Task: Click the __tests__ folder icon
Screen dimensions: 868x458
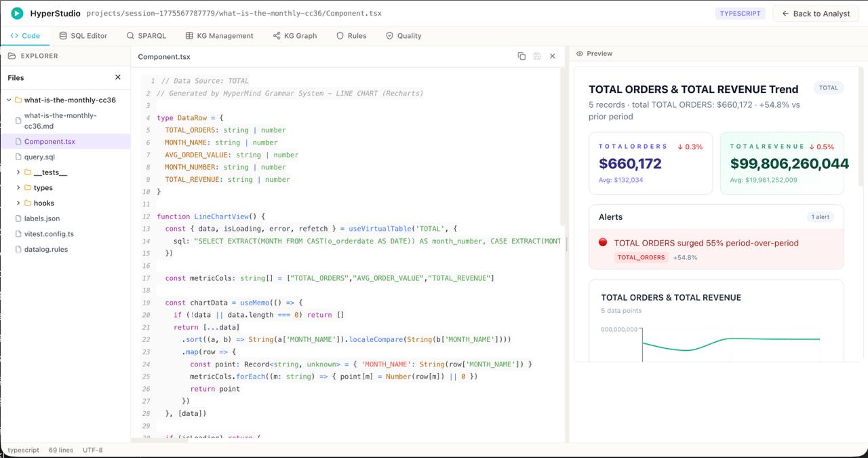Action: point(28,172)
